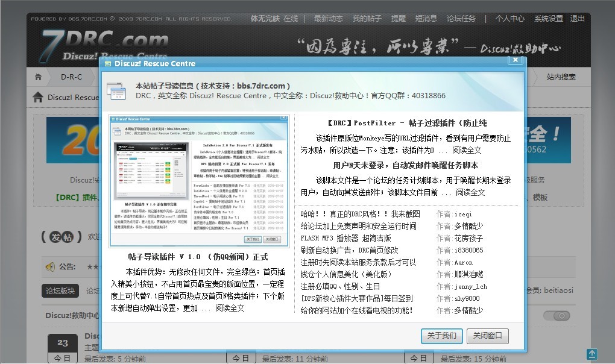View author i8380065's profile

coord(468,250)
